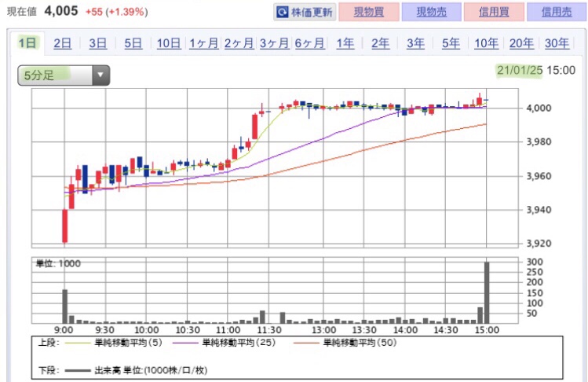Screen dimensions: 588x382
Task: Switch to the 20年 chart range
Action: pos(521,43)
